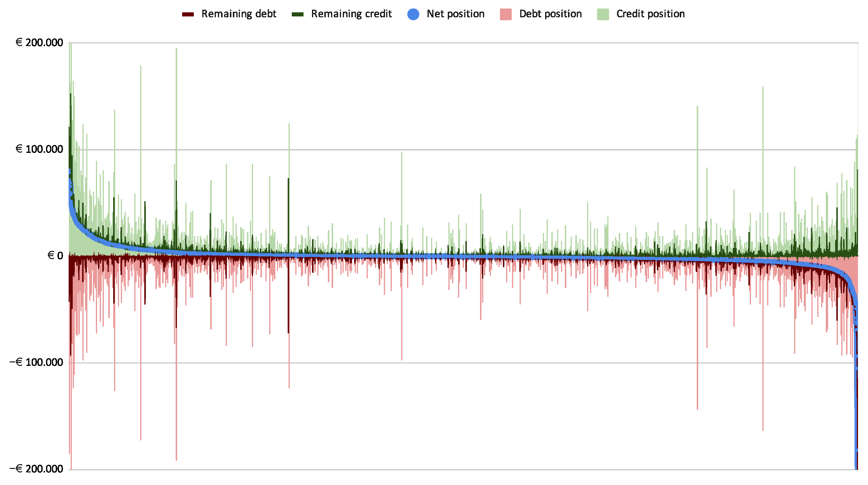Click the pink Debt position legend square

click(x=506, y=14)
